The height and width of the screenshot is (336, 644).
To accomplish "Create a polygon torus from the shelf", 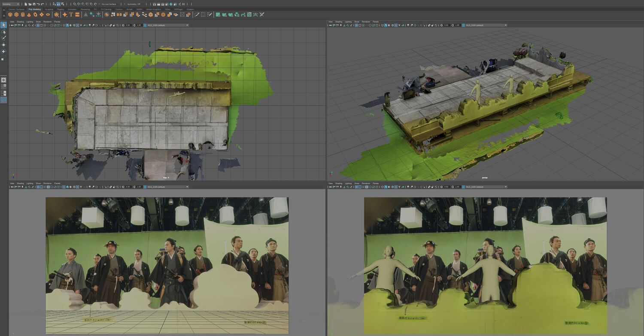I will pyautogui.click(x=35, y=14).
